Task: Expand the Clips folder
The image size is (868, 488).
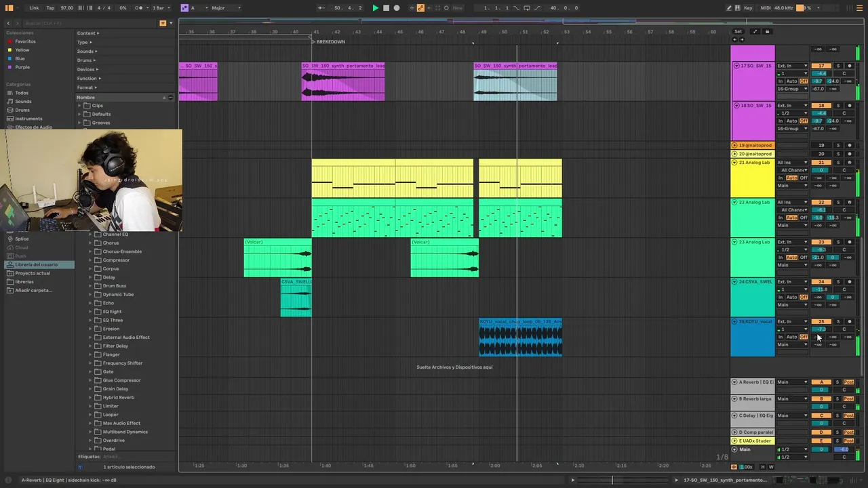Action: click(79, 106)
